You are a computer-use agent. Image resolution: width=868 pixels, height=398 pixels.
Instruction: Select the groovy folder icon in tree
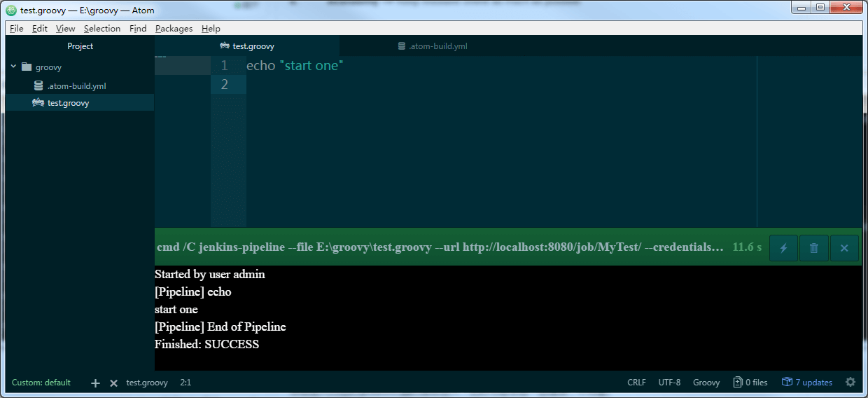pos(27,67)
